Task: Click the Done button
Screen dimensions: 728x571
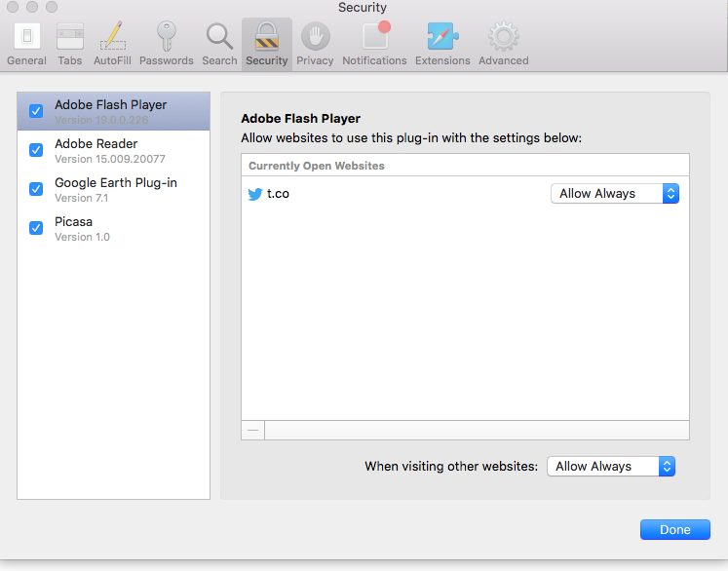Action: click(675, 530)
